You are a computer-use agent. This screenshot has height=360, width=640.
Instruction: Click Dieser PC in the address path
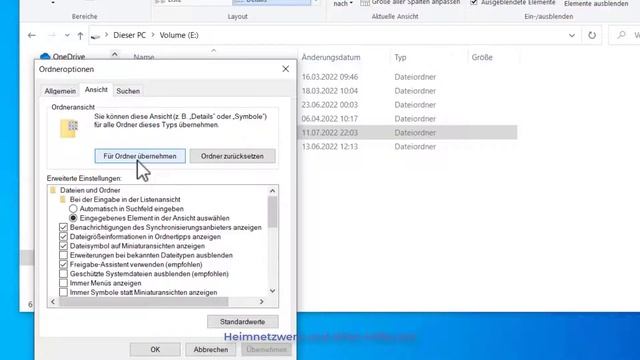[x=129, y=35]
